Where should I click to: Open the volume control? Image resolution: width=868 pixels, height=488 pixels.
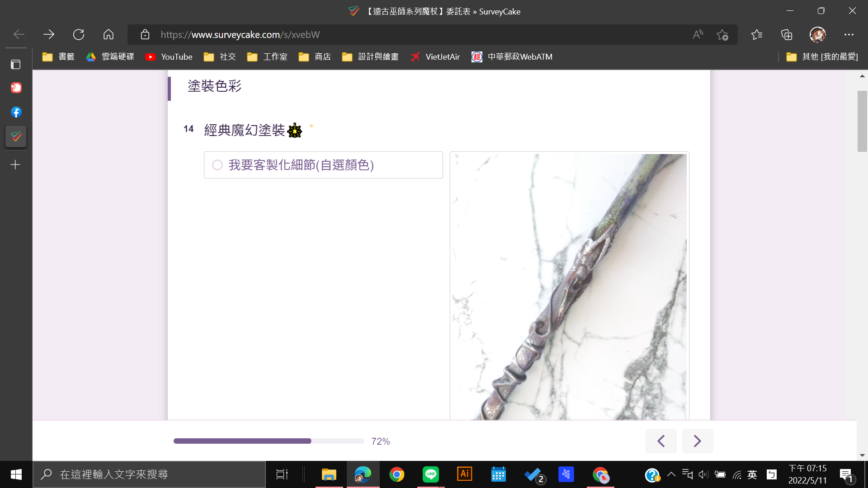point(703,474)
